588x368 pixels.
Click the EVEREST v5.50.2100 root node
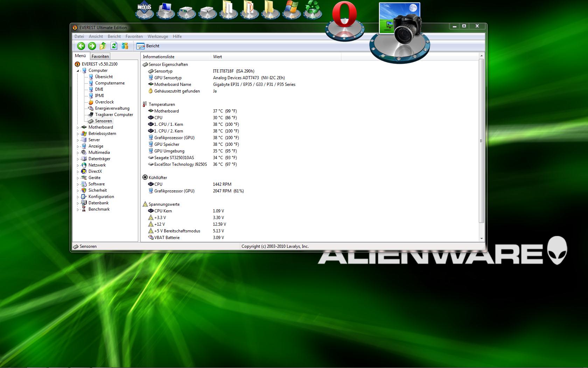coord(99,64)
